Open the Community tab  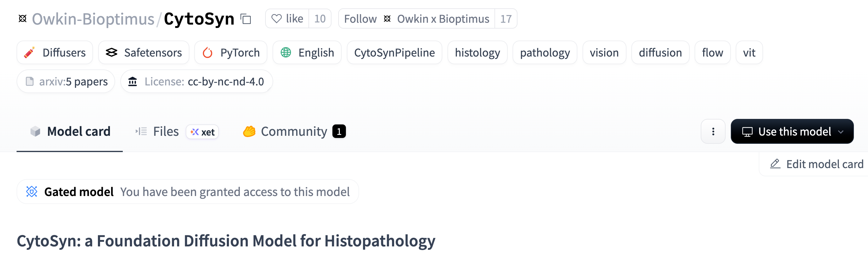click(x=293, y=131)
